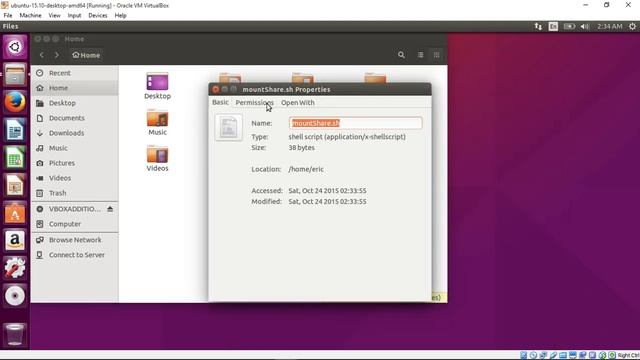640x360 pixels.
Task: Open Recent in the Files sidebar
Action: click(x=75, y=73)
